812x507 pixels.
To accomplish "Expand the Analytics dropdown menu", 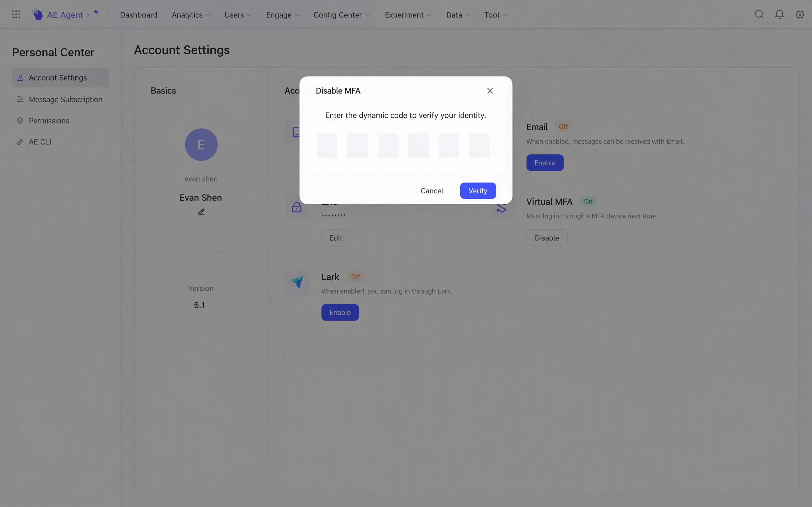I will click(x=191, y=15).
